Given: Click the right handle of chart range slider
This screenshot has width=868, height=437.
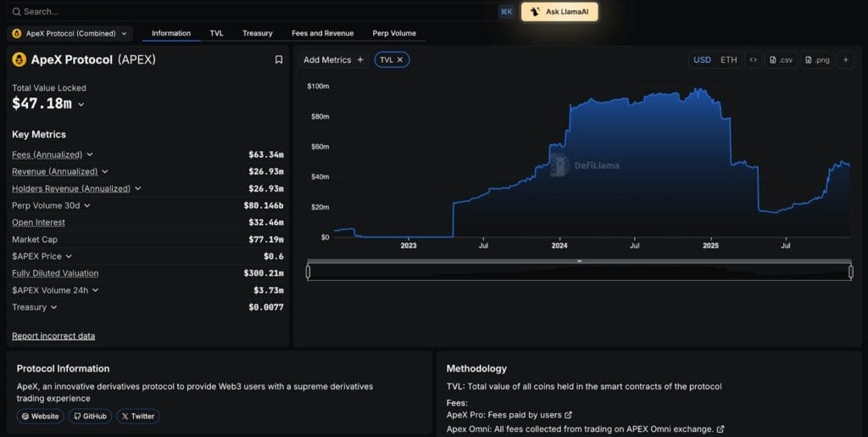Looking at the screenshot, I should click(851, 272).
